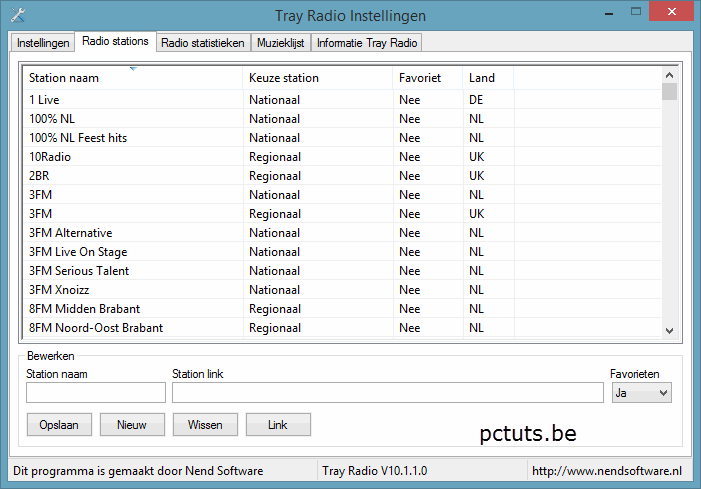This screenshot has height=489, width=701.
Task: Show the Informatie Tray Radio tab
Action: pos(367,43)
